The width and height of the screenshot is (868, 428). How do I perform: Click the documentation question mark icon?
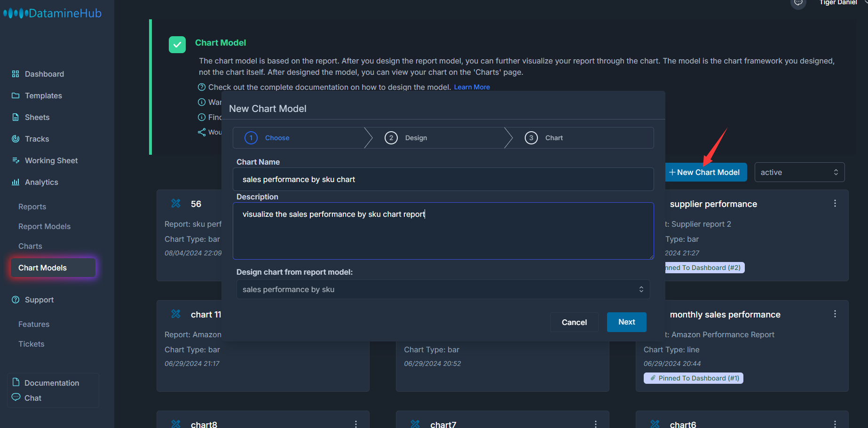coord(202,87)
